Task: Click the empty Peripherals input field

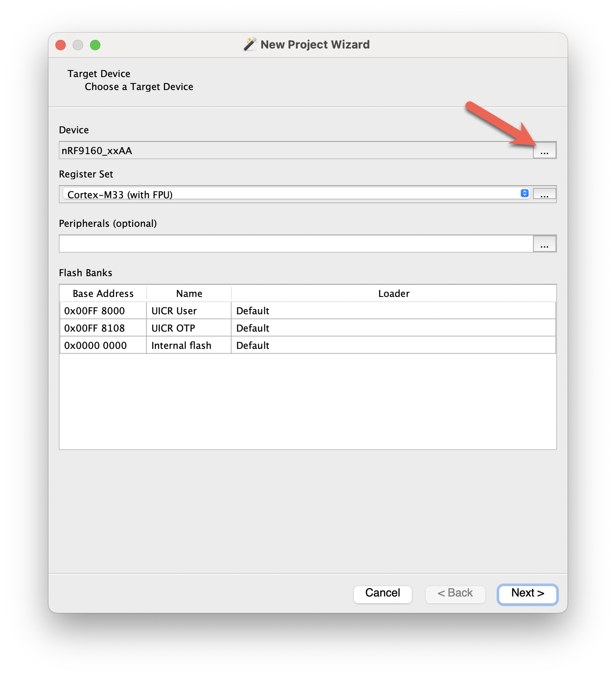Action: pos(260,243)
